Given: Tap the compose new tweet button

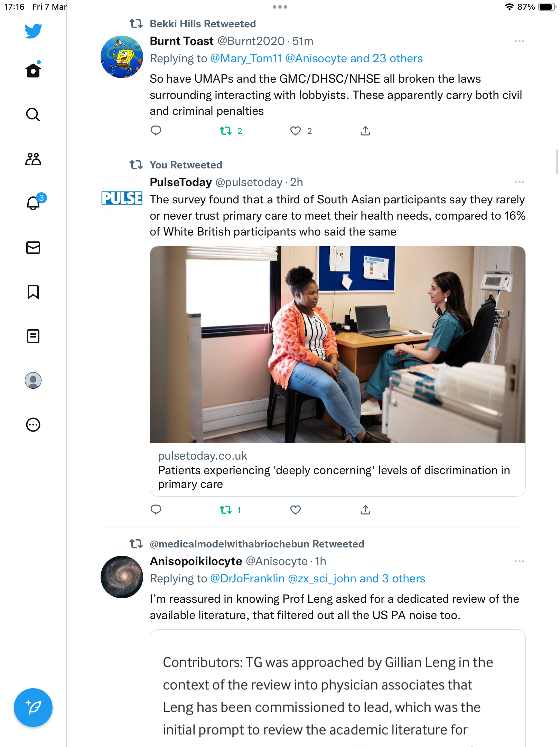Looking at the screenshot, I should 33,708.
